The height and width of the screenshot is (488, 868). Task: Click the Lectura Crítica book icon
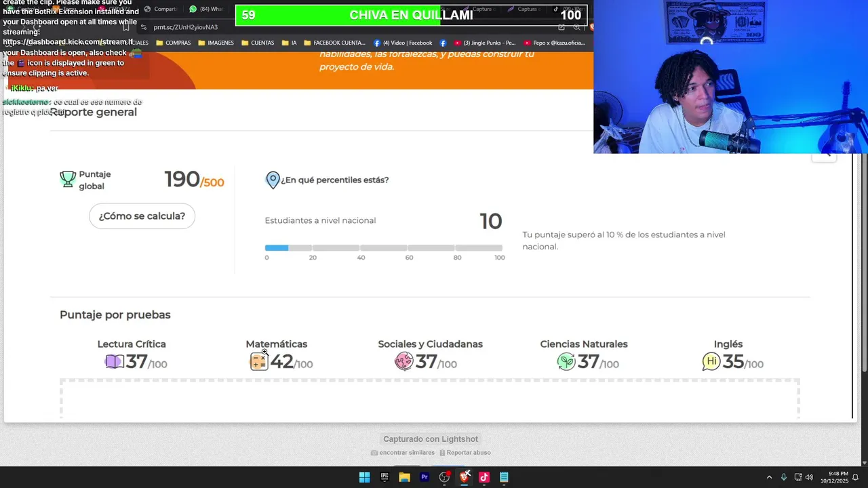pyautogui.click(x=114, y=362)
